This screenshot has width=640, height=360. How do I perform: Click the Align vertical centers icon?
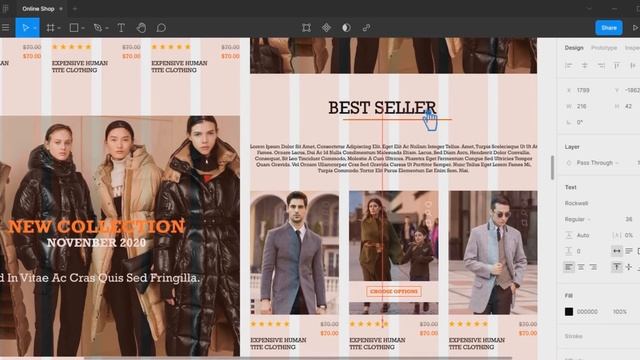633,65
